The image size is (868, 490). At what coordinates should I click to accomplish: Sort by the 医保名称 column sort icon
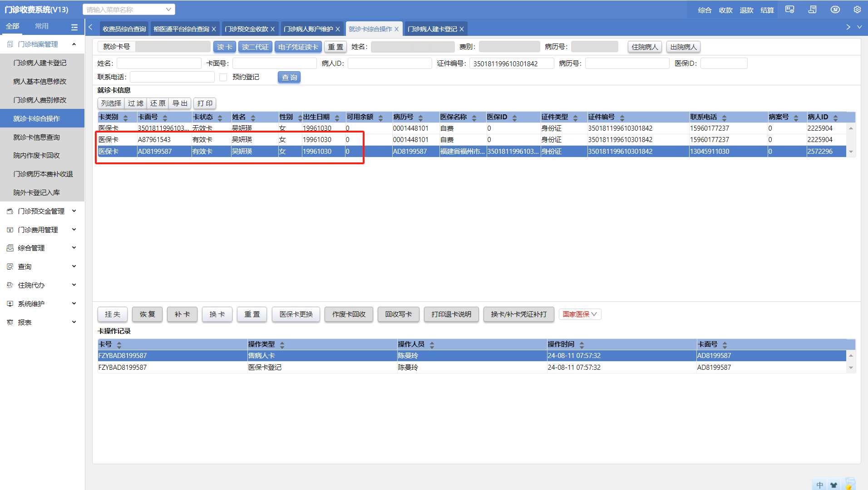[x=474, y=118]
